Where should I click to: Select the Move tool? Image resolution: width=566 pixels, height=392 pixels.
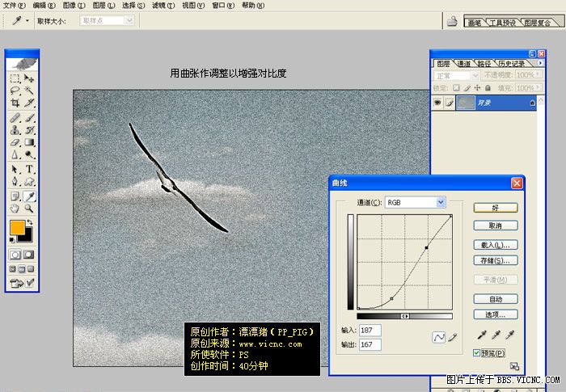(29, 78)
